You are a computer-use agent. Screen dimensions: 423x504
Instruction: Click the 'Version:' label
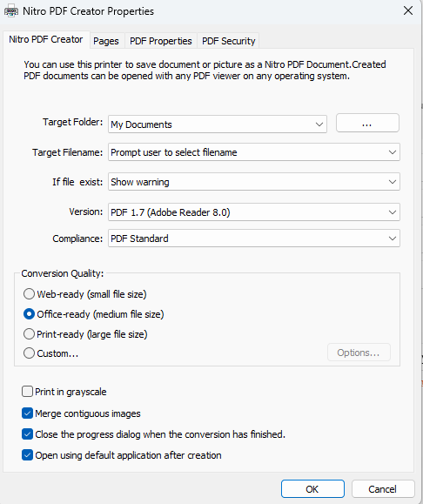pos(86,212)
